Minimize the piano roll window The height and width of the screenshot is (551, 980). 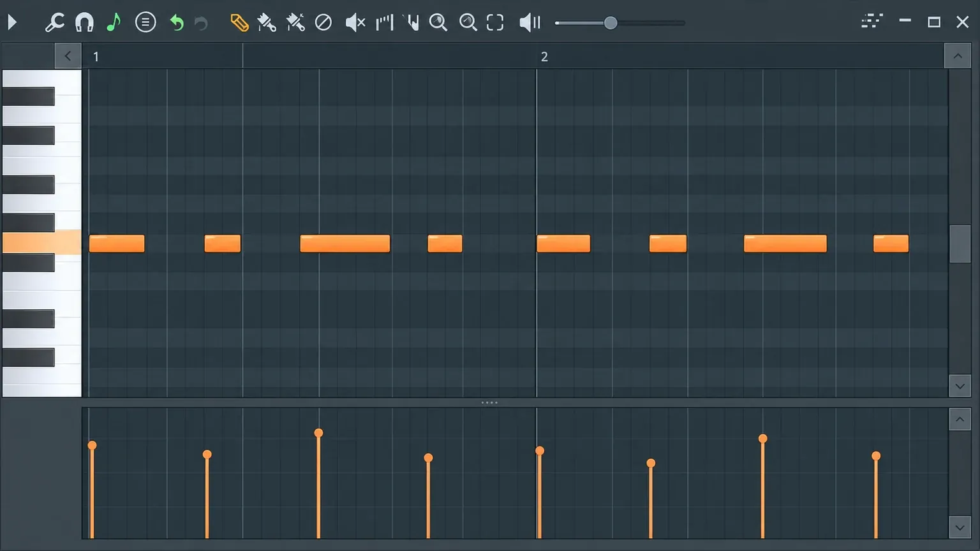click(905, 21)
